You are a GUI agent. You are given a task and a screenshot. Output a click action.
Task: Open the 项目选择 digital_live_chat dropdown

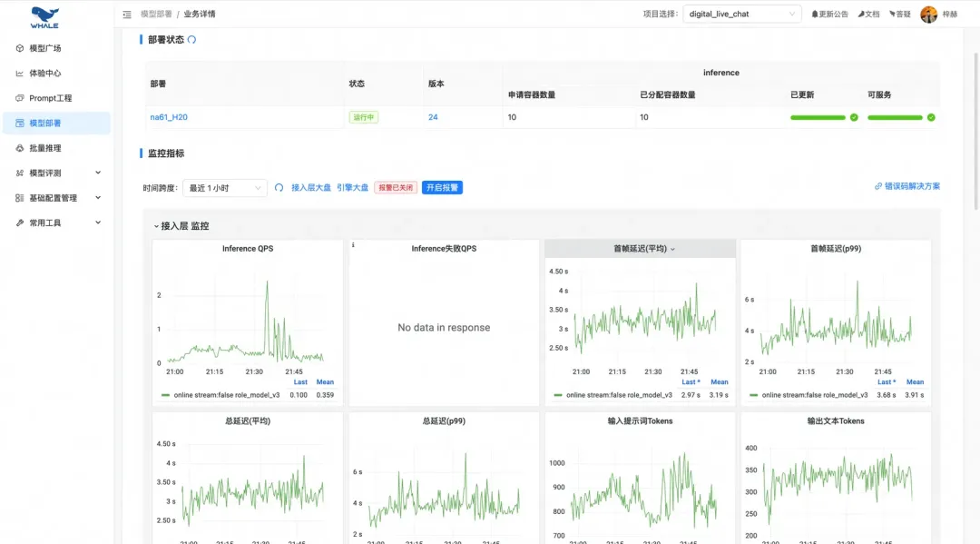point(742,14)
